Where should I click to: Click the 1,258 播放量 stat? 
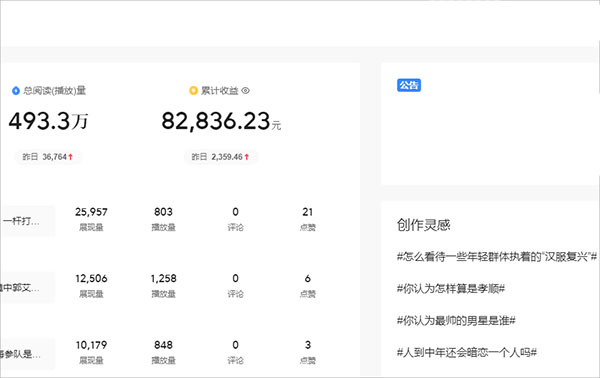(x=163, y=285)
